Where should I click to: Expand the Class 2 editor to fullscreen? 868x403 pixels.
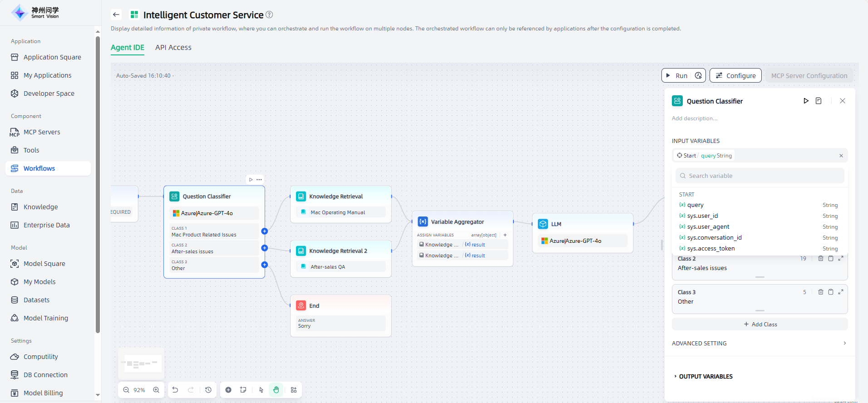(x=841, y=258)
